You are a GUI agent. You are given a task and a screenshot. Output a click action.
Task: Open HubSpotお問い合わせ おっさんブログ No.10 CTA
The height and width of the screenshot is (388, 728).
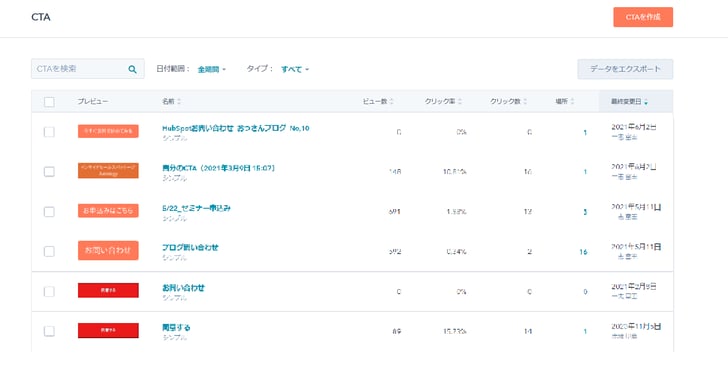pos(235,128)
